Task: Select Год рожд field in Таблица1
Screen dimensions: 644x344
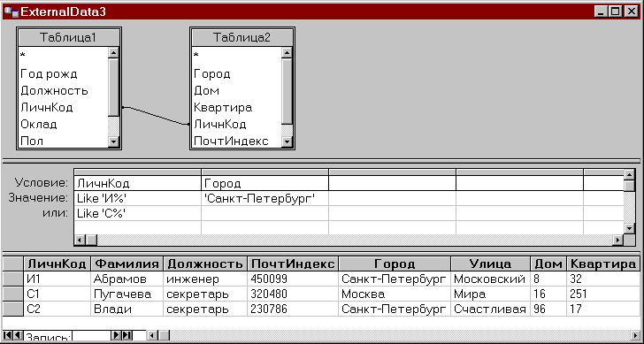Action: pos(64,74)
